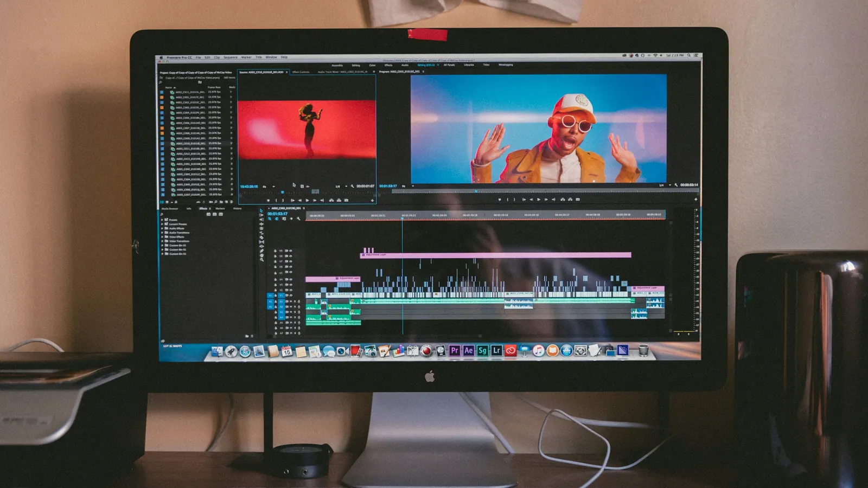Expand the Presets effects folder
868x488 pixels.
click(162, 220)
